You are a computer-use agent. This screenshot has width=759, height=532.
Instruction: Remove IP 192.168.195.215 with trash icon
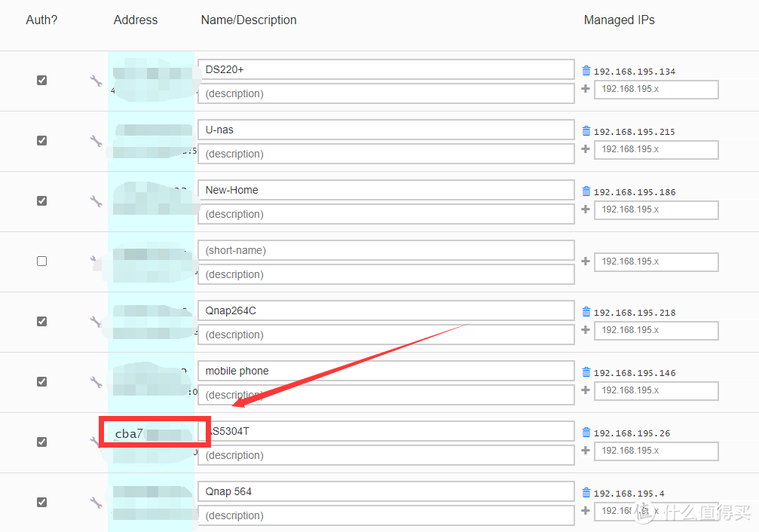pos(586,131)
